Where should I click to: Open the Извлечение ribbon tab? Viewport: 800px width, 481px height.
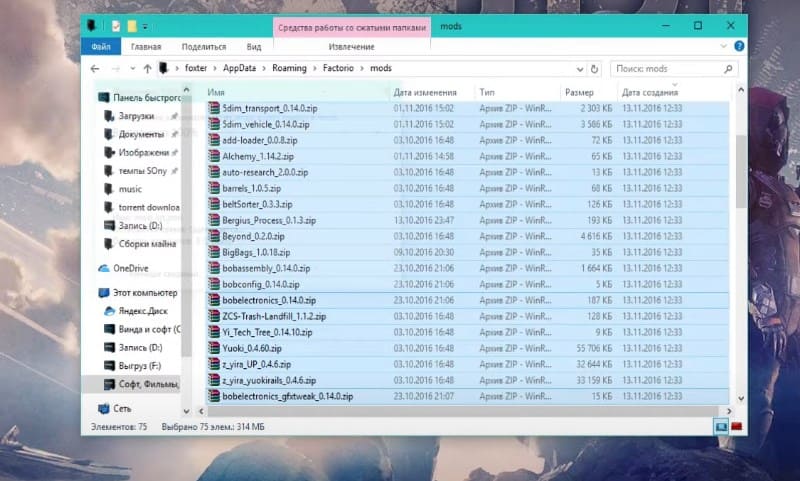[x=351, y=46]
